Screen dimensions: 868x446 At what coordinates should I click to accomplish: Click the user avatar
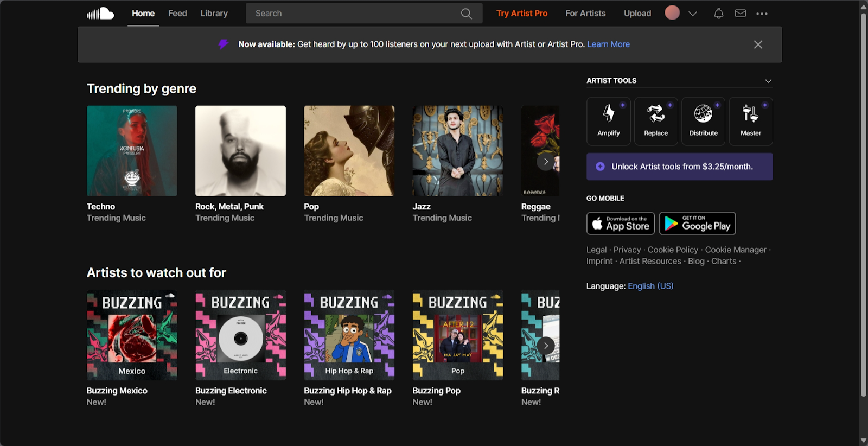pyautogui.click(x=672, y=13)
